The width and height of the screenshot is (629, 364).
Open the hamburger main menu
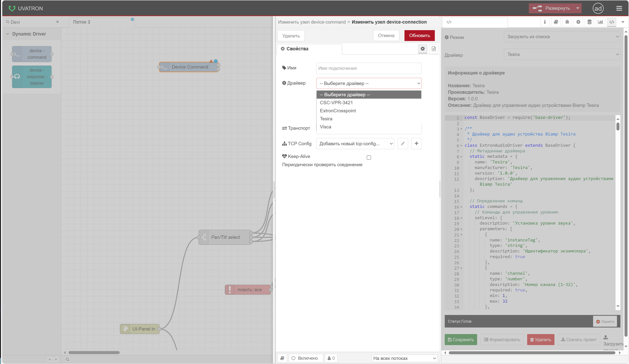point(619,8)
